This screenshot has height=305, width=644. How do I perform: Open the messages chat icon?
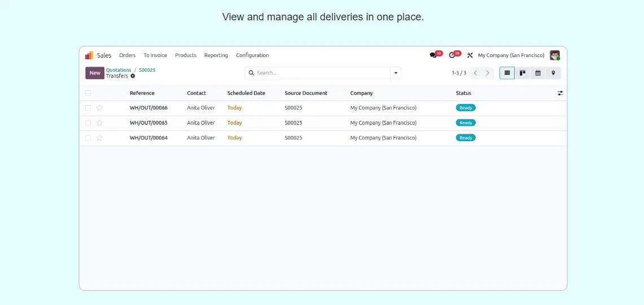click(433, 55)
